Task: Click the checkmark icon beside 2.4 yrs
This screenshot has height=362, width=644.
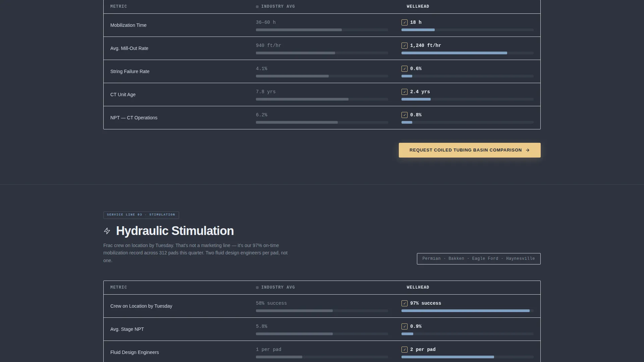Action: [x=405, y=92]
